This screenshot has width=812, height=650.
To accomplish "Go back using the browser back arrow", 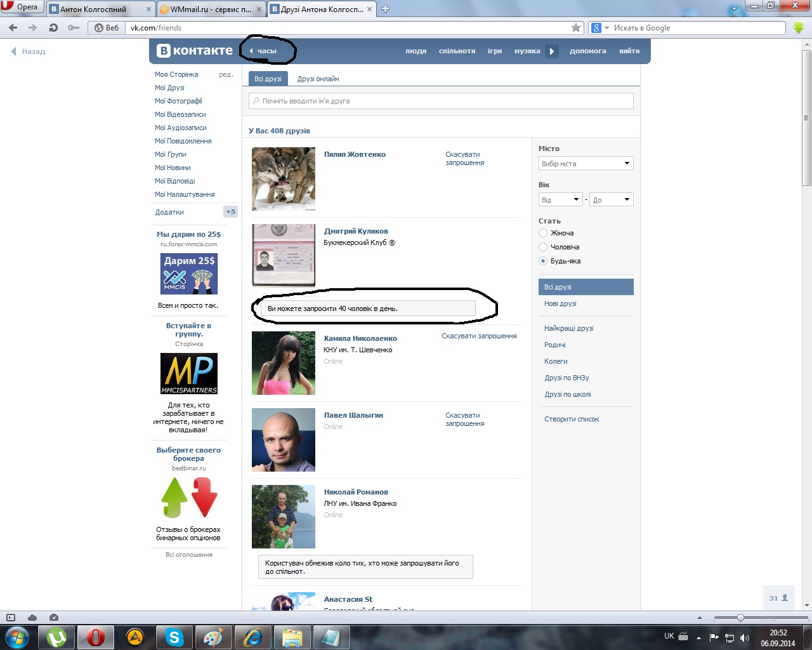I will (13, 28).
